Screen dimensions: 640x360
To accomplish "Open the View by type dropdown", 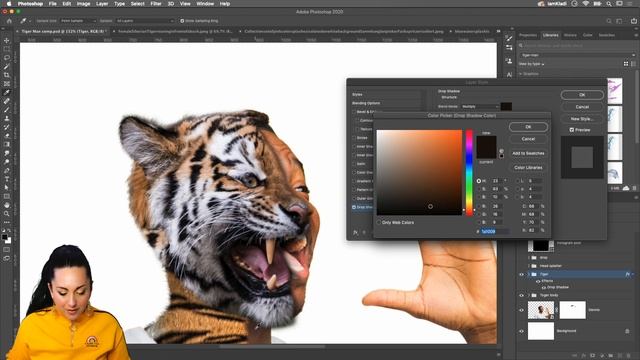I will point(531,64).
